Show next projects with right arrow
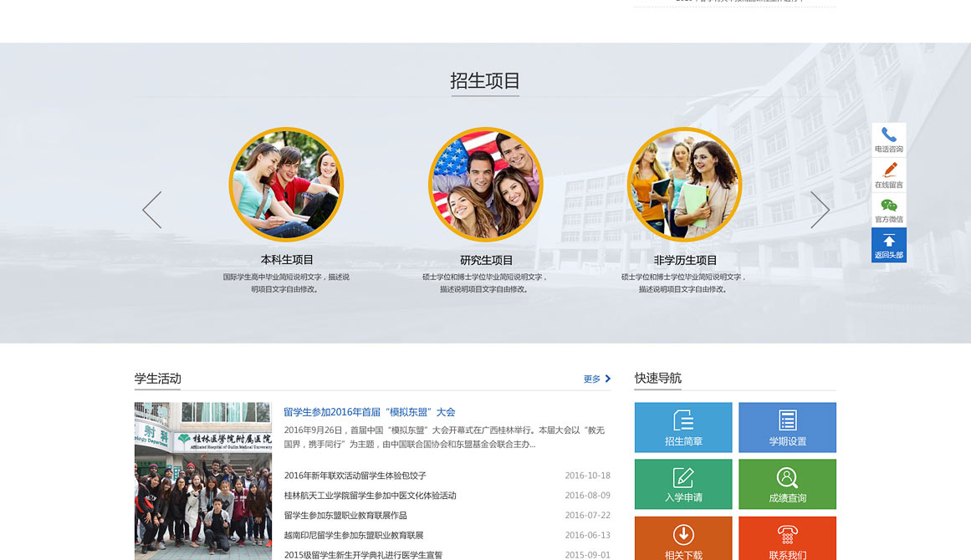This screenshot has width=971, height=560. tap(820, 210)
